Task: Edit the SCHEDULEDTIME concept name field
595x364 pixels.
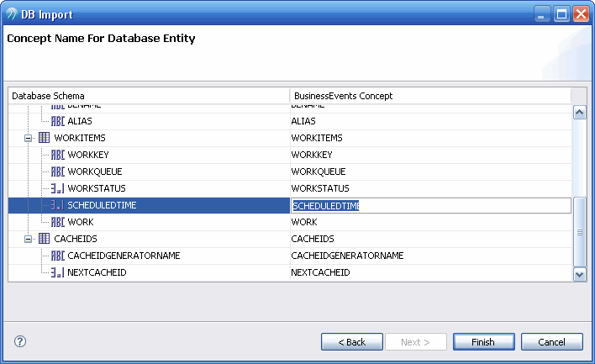Action: click(x=429, y=206)
